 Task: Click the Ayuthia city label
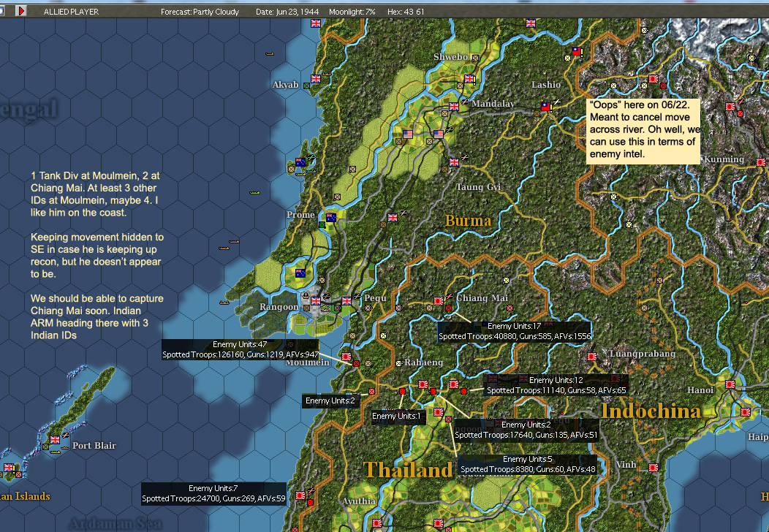[359, 501]
